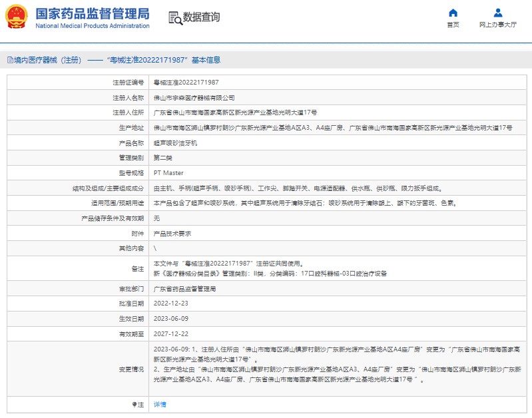Click the bulb icon beside 注
The height and width of the screenshot is (418, 532).
[134, 404]
